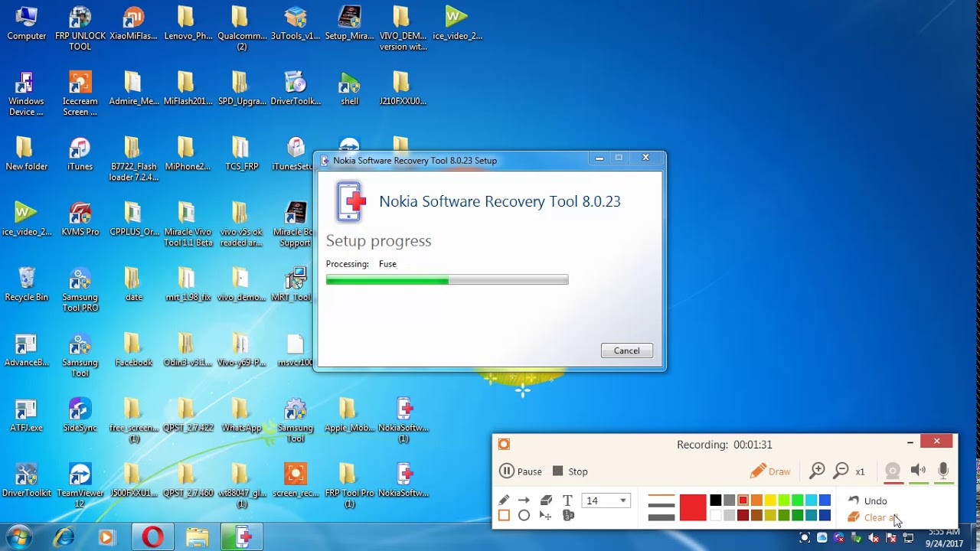The height and width of the screenshot is (551, 980).
Task: Select the Setup_Mira desktop icon
Action: tap(349, 24)
